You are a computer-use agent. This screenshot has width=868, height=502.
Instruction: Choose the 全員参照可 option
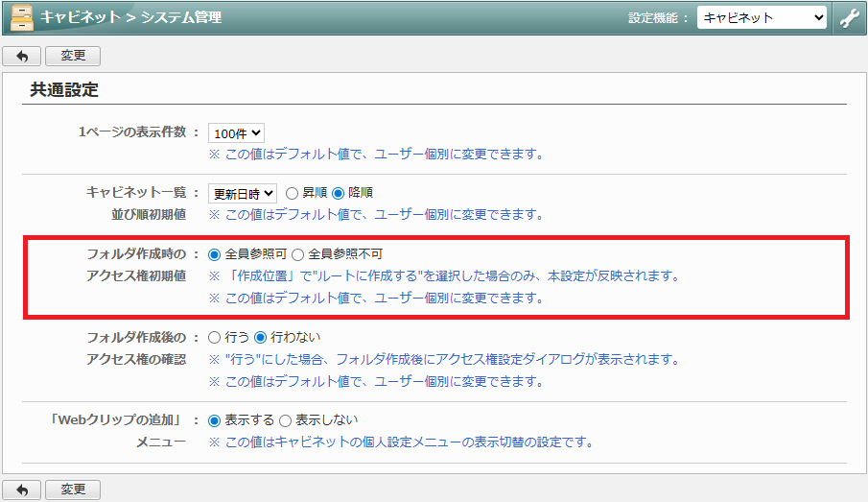pos(214,254)
